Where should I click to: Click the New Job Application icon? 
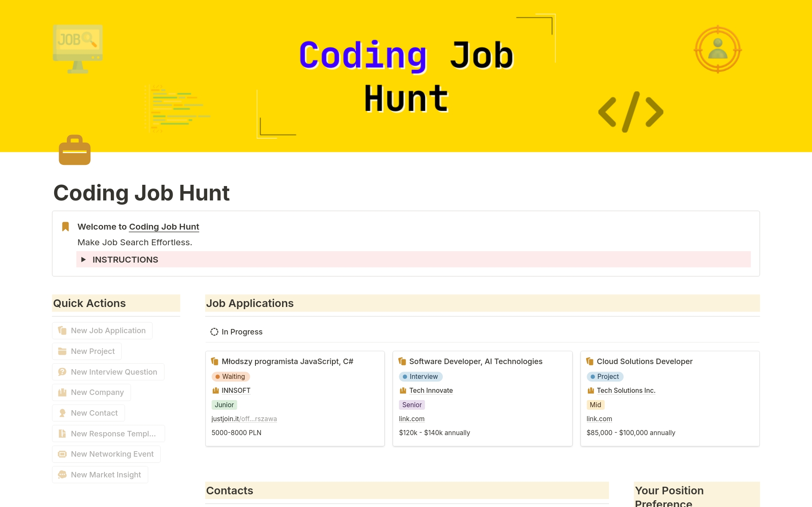tap(62, 331)
